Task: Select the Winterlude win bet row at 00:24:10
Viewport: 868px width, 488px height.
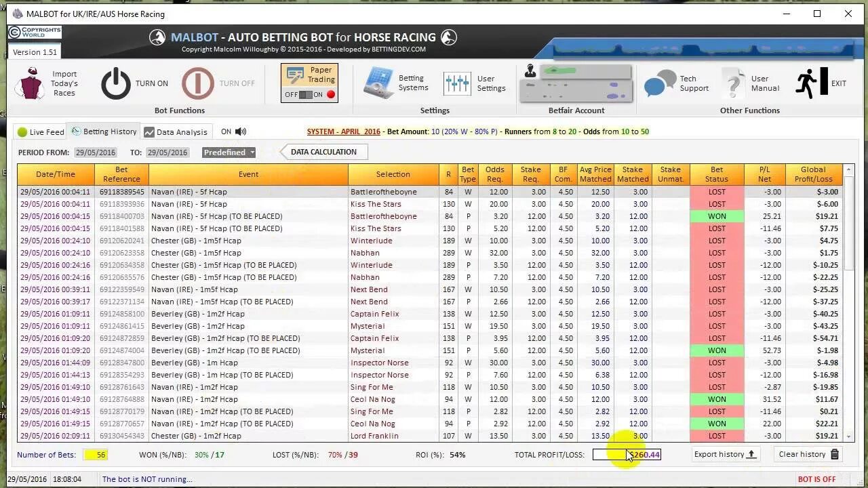Action: click(430, 241)
